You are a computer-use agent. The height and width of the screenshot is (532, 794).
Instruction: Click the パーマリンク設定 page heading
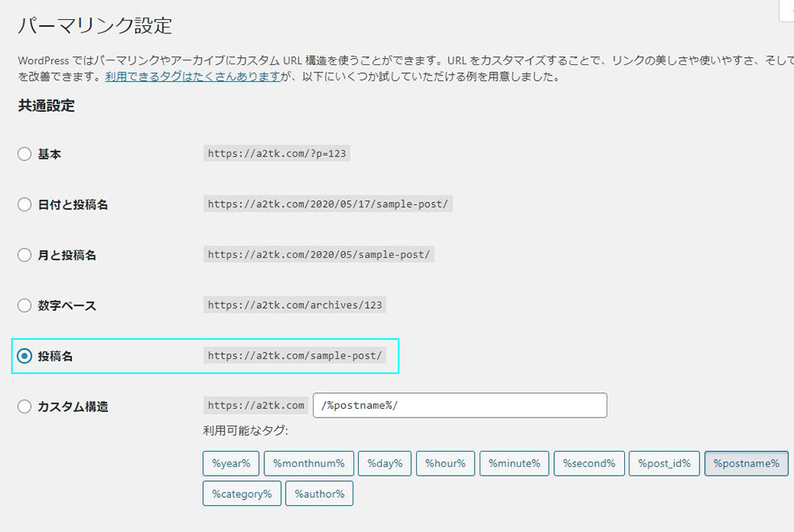(95, 25)
